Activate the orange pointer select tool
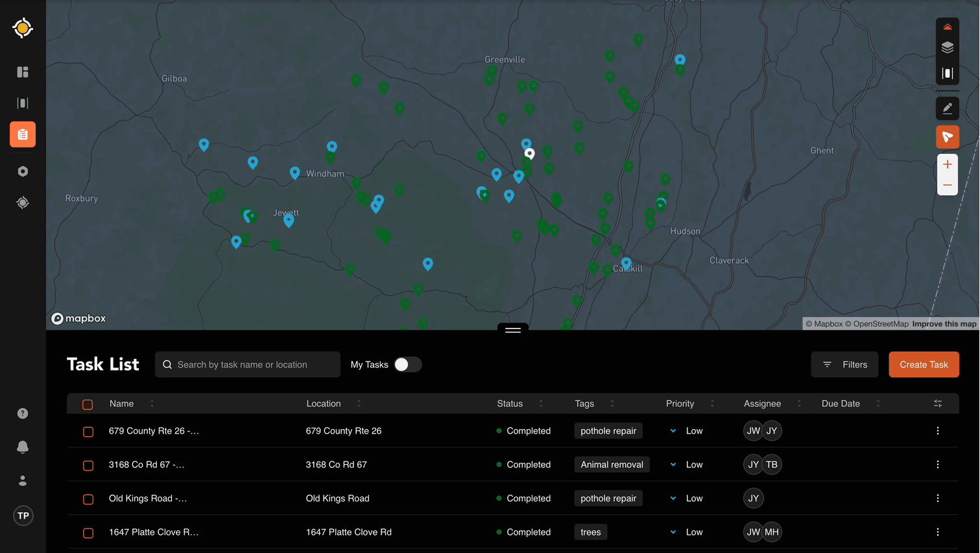This screenshot has width=980, height=553. point(947,137)
